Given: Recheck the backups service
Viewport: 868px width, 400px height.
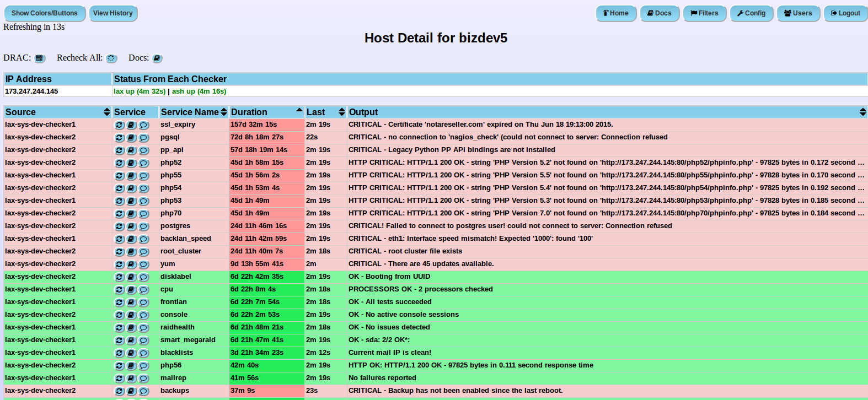Looking at the screenshot, I should tap(119, 391).
